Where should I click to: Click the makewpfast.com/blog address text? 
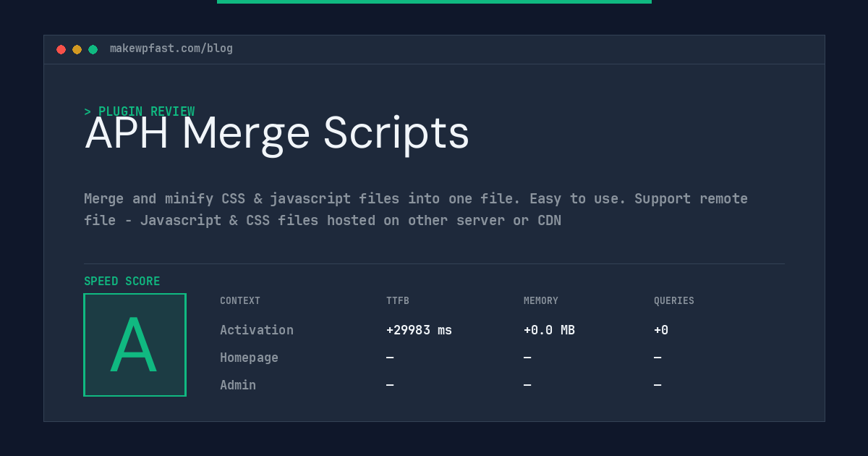[x=171, y=48]
